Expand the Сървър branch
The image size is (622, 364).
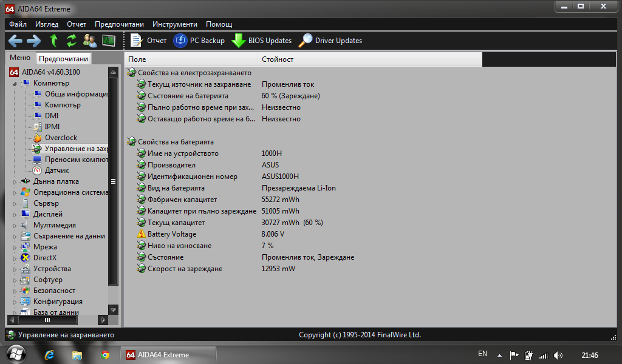coord(15,204)
